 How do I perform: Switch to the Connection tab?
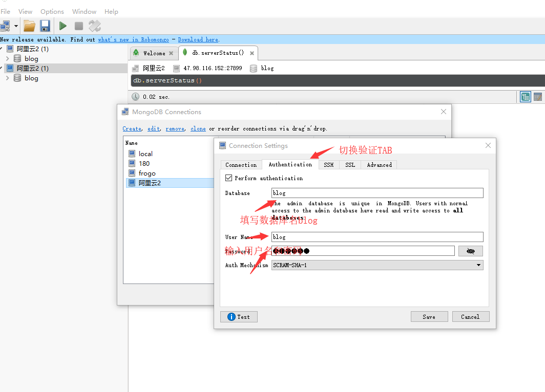tap(241, 165)
